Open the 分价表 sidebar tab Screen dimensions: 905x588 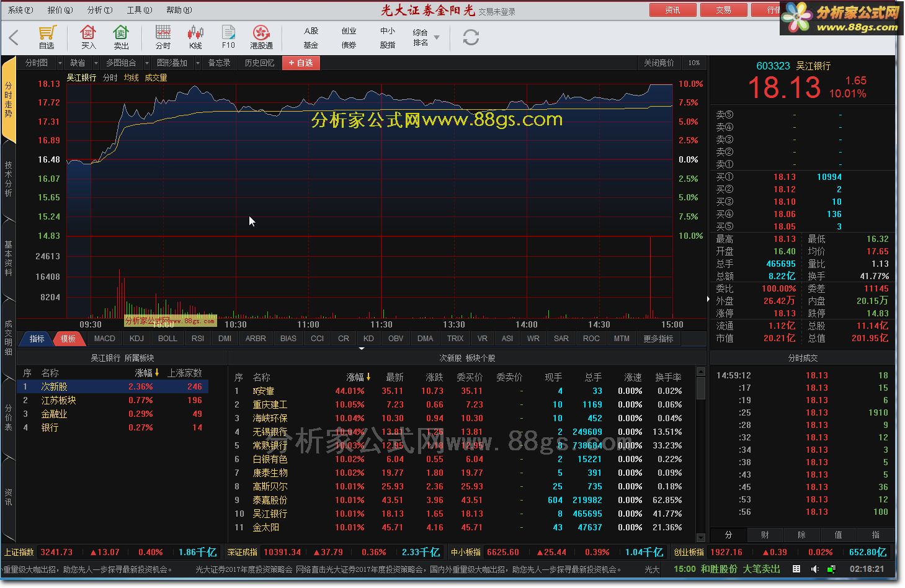[x=9, y=417]
